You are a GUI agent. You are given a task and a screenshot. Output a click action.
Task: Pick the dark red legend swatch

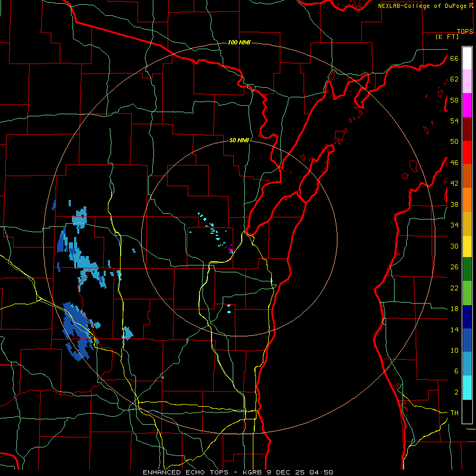[x=467, y=129]
